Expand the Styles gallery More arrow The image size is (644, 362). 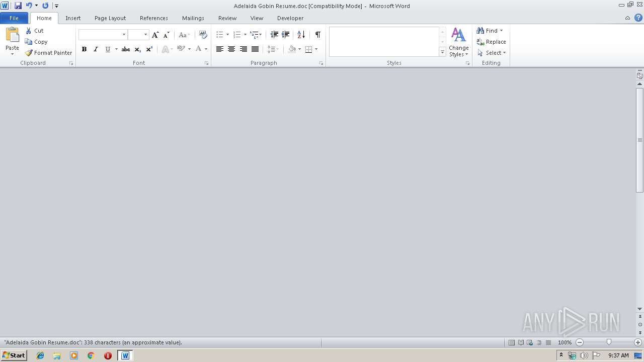click(442, 52)
